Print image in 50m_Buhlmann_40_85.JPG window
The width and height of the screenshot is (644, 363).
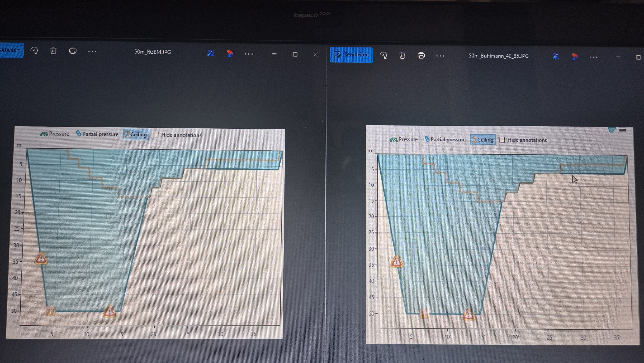[421, 55]
